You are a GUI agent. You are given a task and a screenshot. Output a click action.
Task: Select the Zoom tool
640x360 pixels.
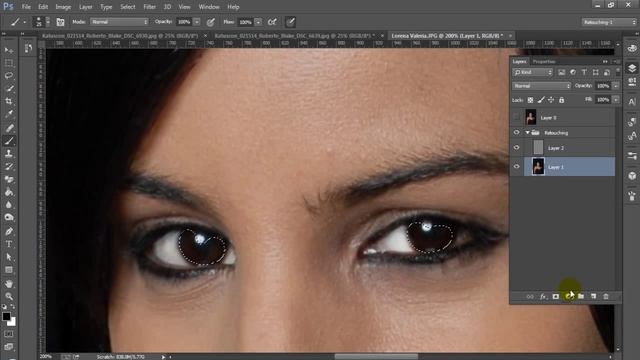[x=9, y=296]
